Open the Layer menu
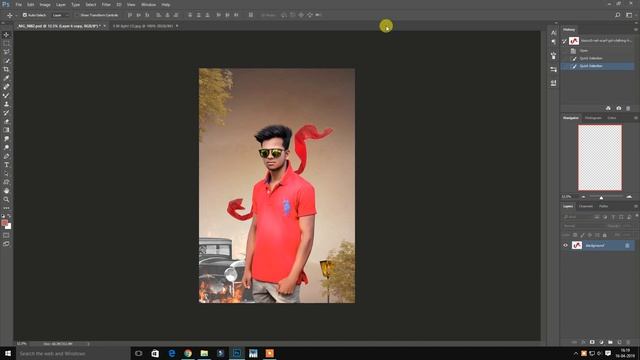 click(61, 4)
